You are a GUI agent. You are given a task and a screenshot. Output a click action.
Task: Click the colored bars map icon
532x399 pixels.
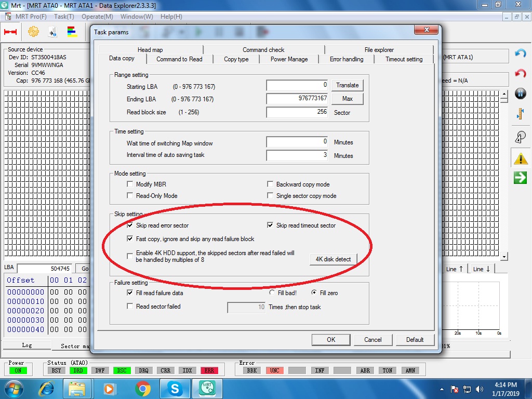(72, 32)
